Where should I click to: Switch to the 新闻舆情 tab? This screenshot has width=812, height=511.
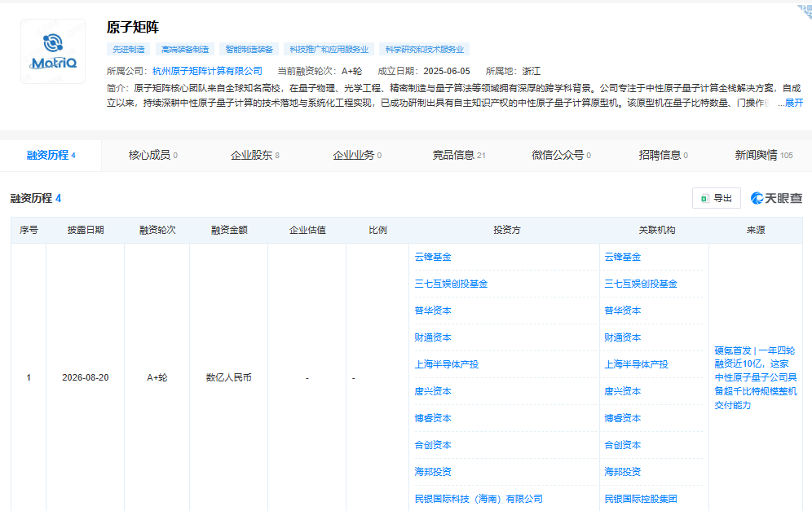pos(763,155)
